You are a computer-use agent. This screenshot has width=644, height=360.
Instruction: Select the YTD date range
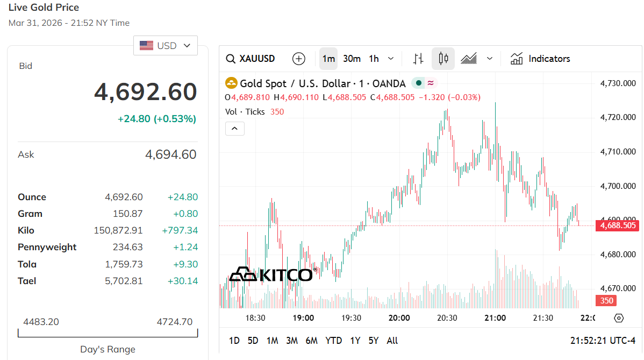pos(334,341)
